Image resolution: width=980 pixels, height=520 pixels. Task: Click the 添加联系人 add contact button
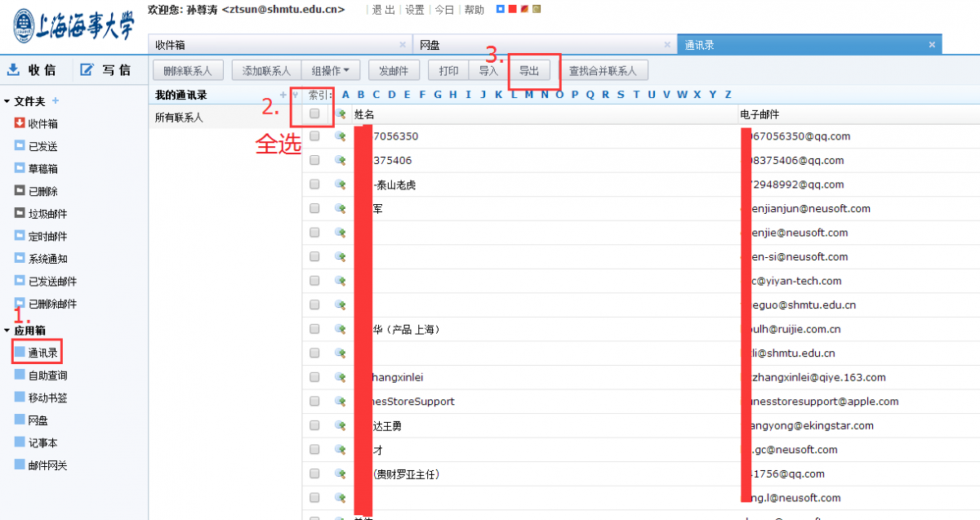[x=266, y=71]
